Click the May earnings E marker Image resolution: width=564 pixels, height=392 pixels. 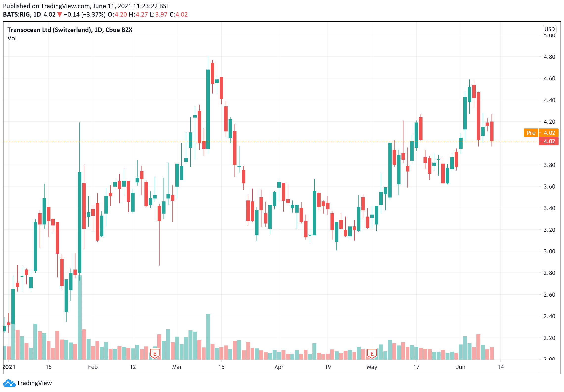coord(372,354)
